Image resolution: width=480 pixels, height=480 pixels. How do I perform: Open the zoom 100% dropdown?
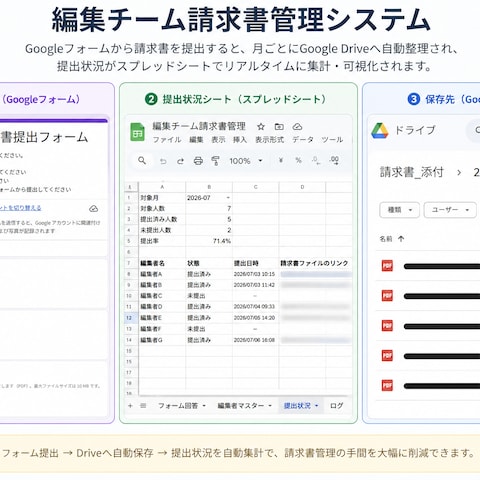(260, 161)
